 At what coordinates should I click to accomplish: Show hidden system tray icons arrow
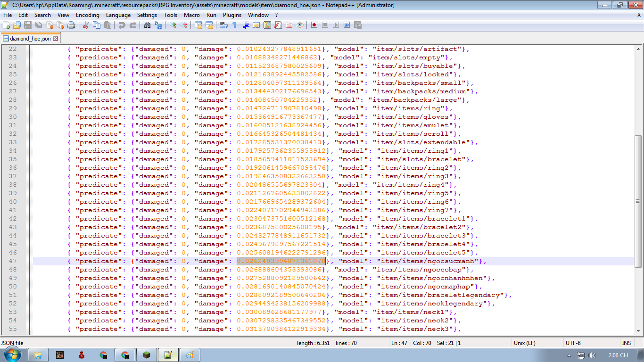[x=570, y=355]
